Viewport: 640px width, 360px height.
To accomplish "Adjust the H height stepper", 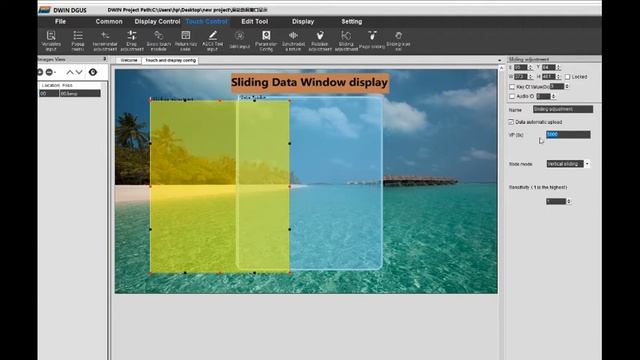I will click(x=558, y=77).
